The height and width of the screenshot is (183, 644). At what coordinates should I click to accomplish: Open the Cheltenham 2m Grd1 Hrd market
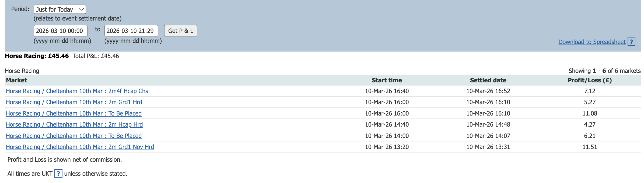(x=74, y=102)
